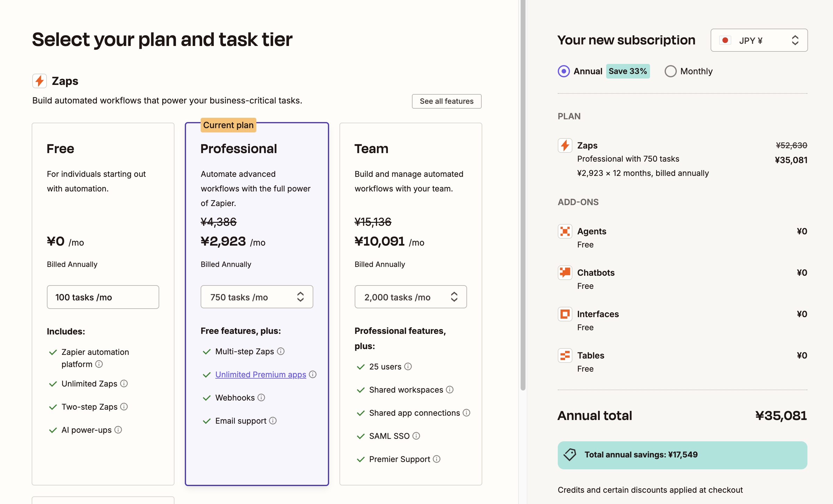833x504 pixels.
Task: Open info tooltip next to Premier Support
Action: click(x=437, y=459)
